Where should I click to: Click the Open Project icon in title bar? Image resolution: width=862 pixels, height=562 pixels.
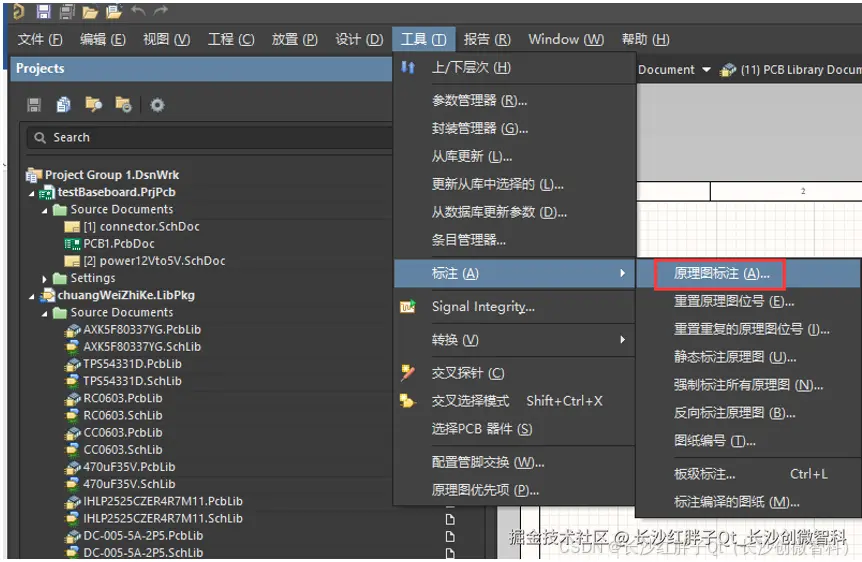(x=114, y=11)
